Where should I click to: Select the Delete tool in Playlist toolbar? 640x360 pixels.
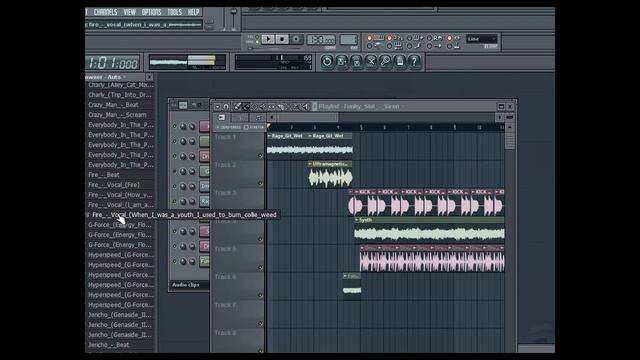point(254,107)
